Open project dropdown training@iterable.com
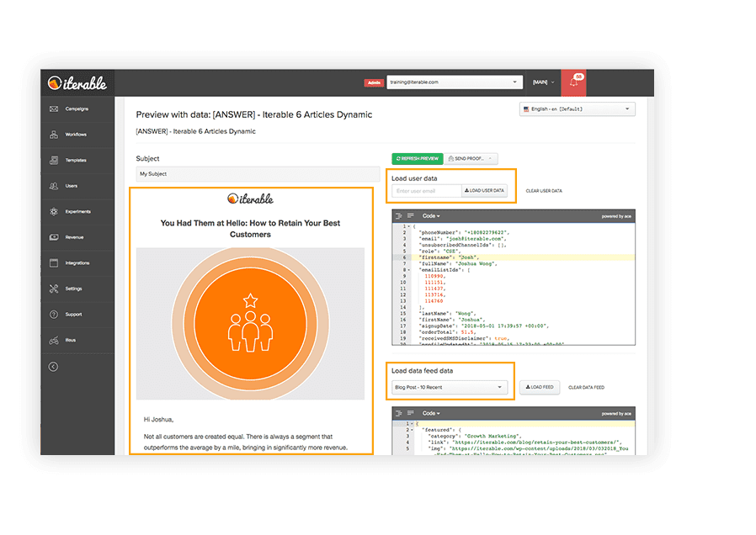 point(454,82)
